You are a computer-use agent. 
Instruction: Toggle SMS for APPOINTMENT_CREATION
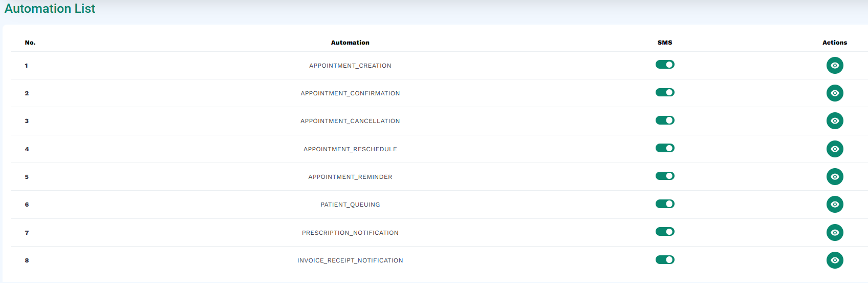tap(665, 65)
